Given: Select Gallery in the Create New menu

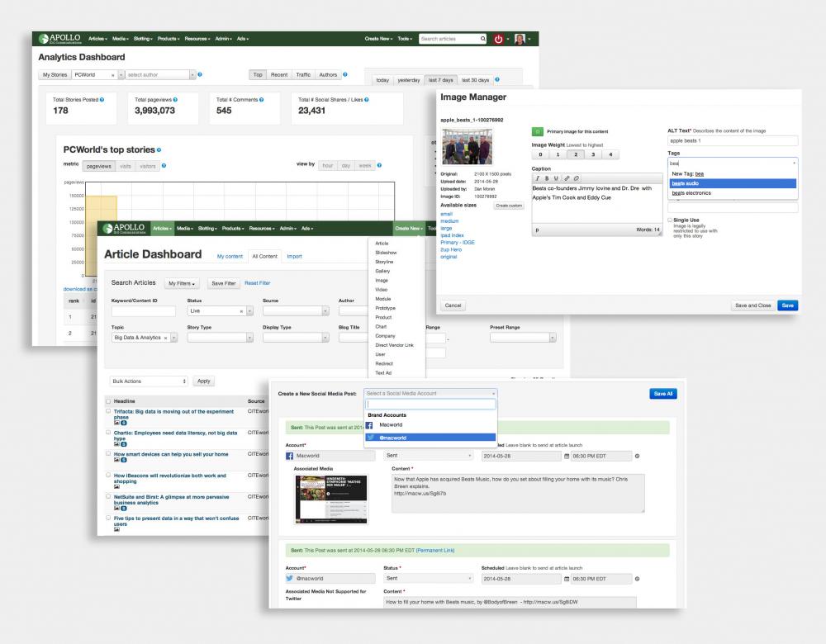Looking at the screenshot, I should (x=382, y=271).
